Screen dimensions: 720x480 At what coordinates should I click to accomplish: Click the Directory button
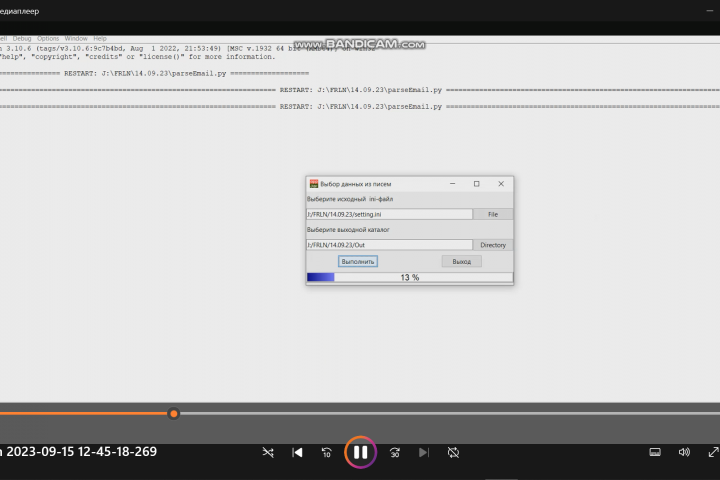click(493, 245)
